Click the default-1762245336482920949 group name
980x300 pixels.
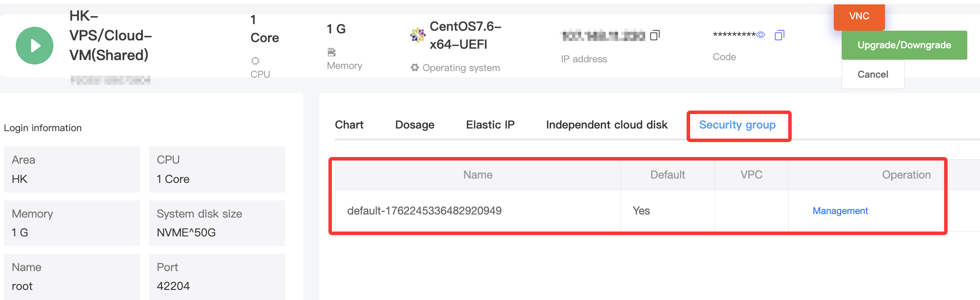pyautogui.click(x=424, y=211)
